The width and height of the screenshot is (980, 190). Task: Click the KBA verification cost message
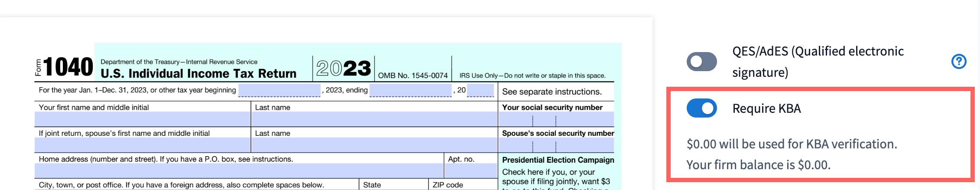click(792, 144)
